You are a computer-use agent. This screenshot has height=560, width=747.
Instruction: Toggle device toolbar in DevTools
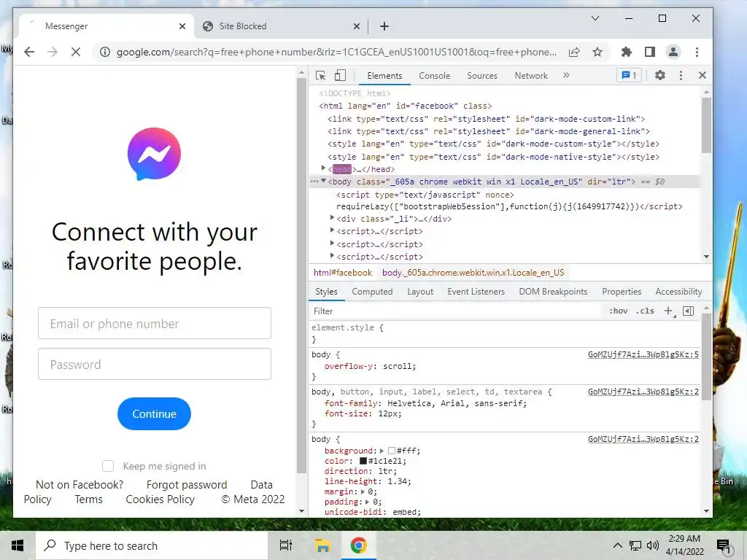340,75
